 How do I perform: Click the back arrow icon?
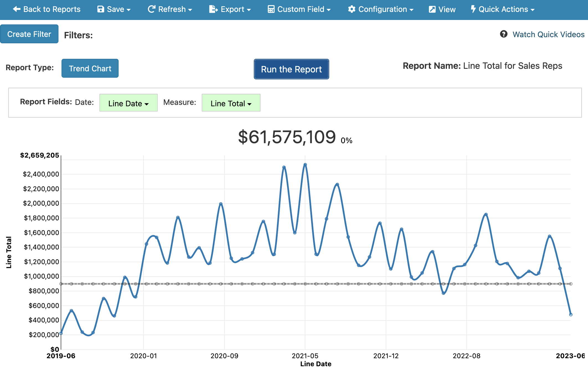pyautogui.click(x=16, y=9)
